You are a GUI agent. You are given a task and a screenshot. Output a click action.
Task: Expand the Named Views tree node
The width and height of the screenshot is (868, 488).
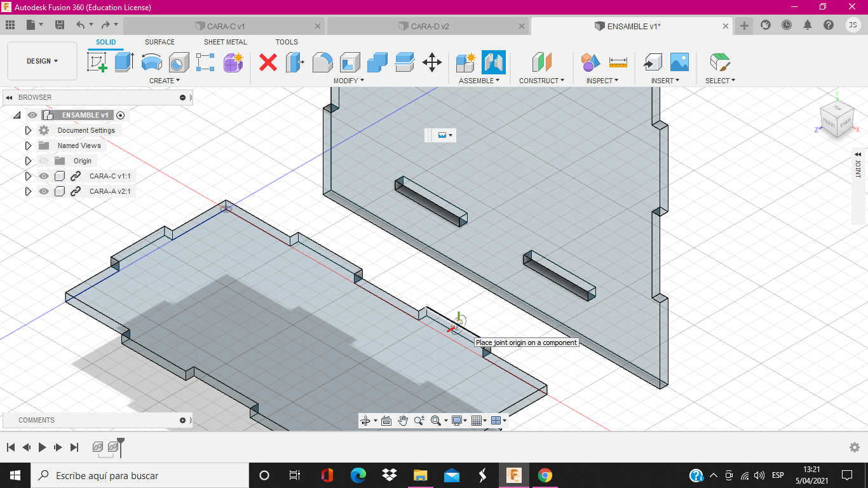28,146
